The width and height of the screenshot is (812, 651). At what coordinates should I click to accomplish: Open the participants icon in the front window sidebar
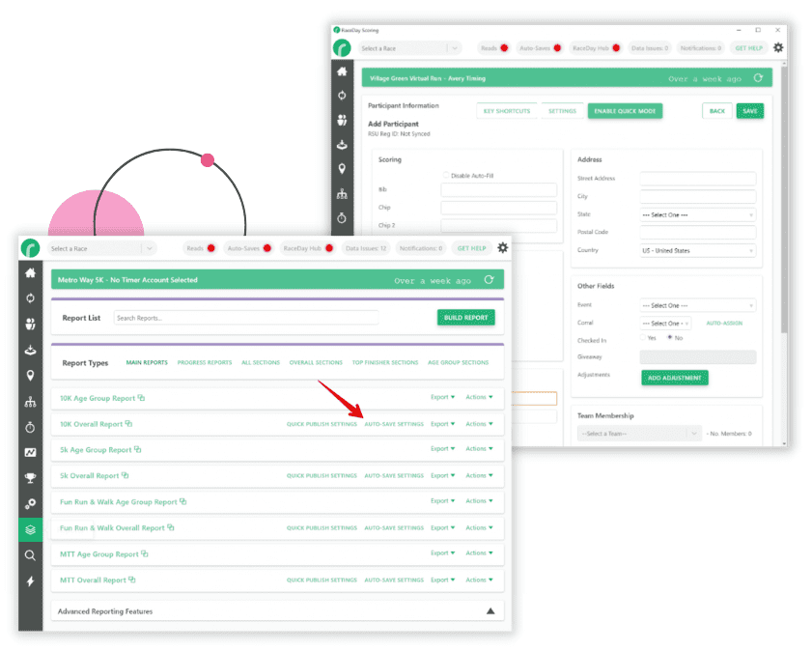31,325
